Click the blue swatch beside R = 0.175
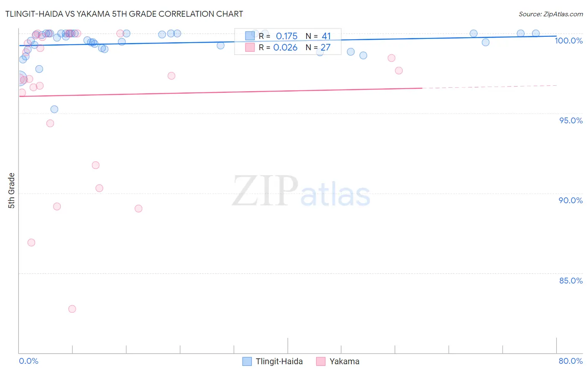The image size is (588, 373). pyautogui.click(x=250, y=36)
